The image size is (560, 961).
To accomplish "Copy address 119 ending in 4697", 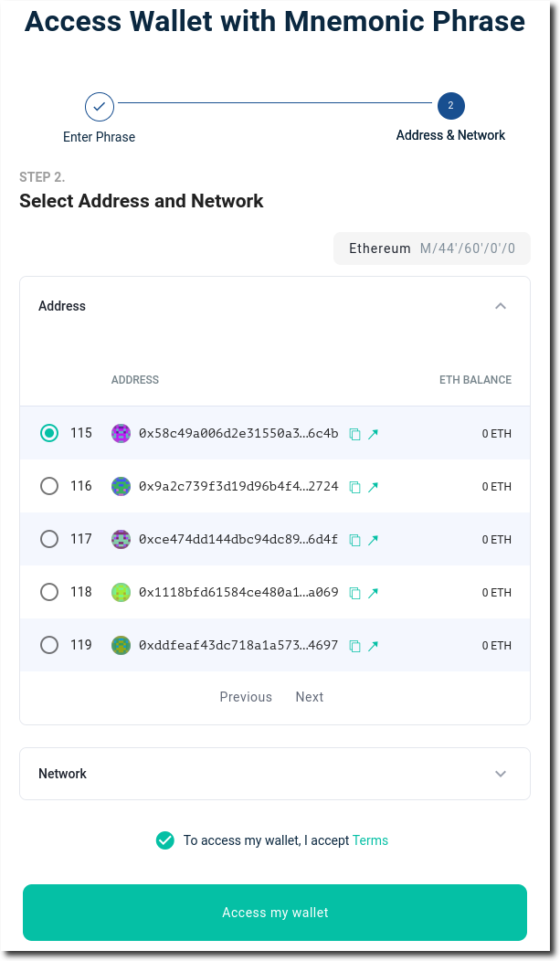I will tap(354, 646).
